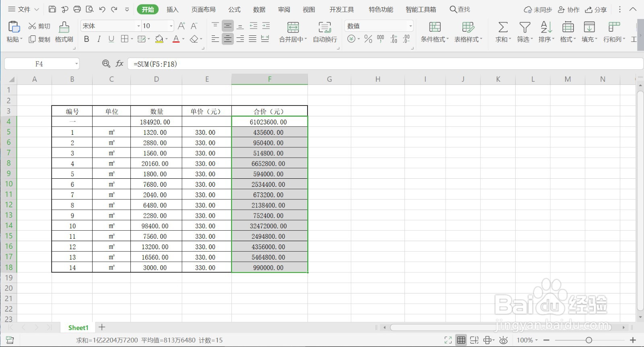Switch to the 数据 tab
Screen dimensions: 644x347
259,9
